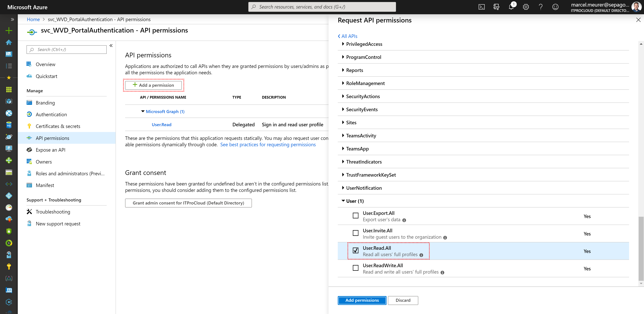Select Manifest in the Manage menu

[x=45, y=185]
